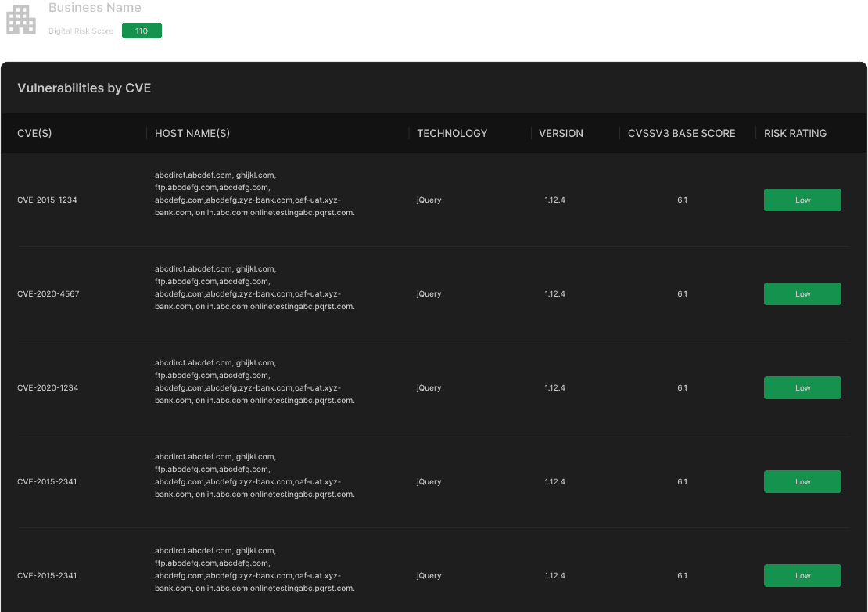Click the 110 risk score badge
Image resolution: width=868 pixels, height=612 pixels.
pos(142,31)
